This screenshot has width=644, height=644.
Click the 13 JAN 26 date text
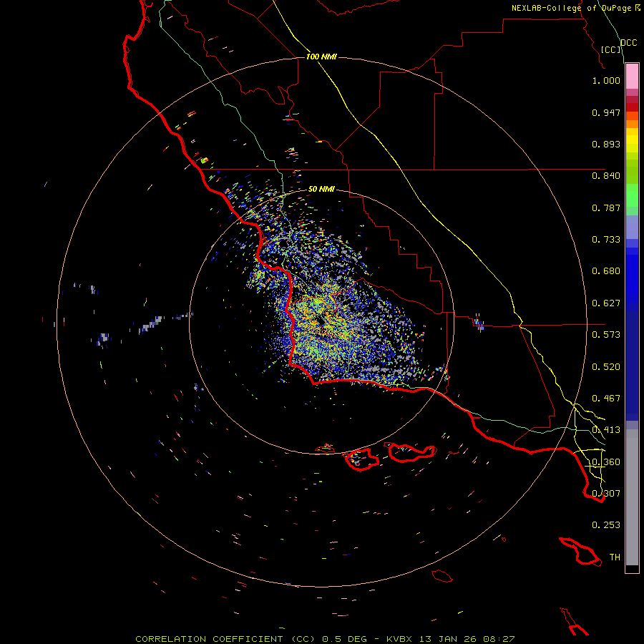[447, 639]
